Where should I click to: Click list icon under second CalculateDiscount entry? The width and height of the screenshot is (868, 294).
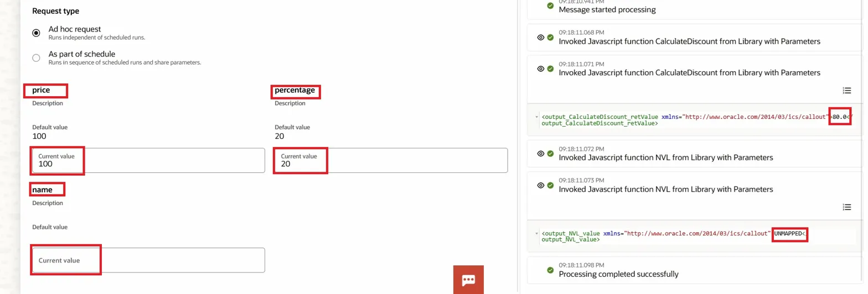pyautogui.click(x=846, y=91)
